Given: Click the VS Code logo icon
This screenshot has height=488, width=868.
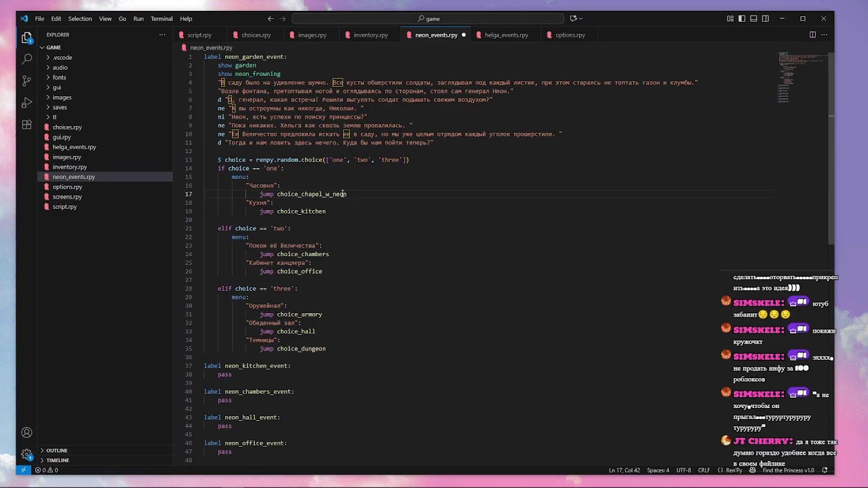Looking at the screenshot, I should pyautogui.click(x=24, y=18).
